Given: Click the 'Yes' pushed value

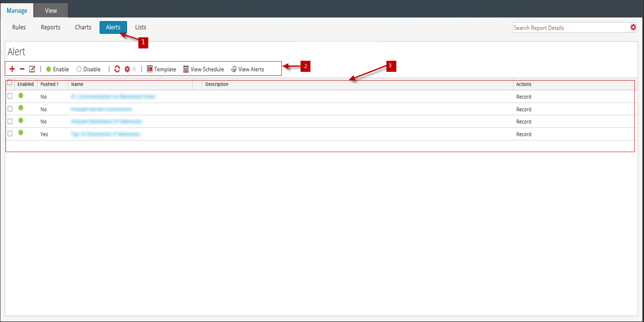Looking at the screenshot, I should tap(44, 135).
